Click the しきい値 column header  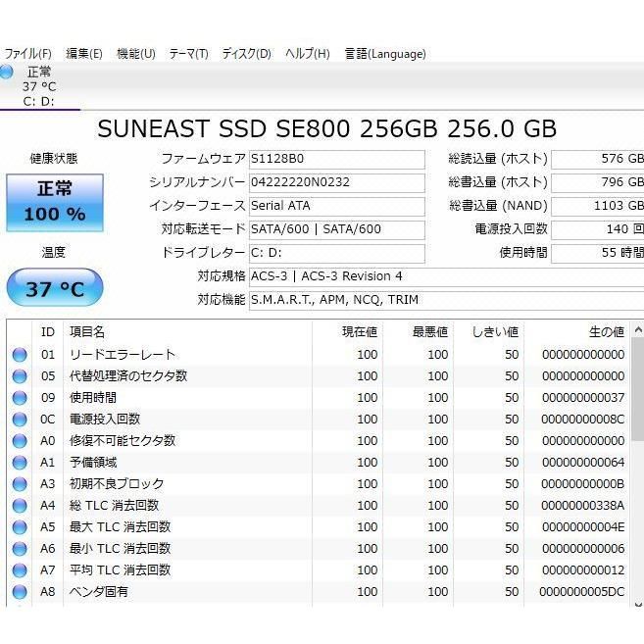pos(489,332)
